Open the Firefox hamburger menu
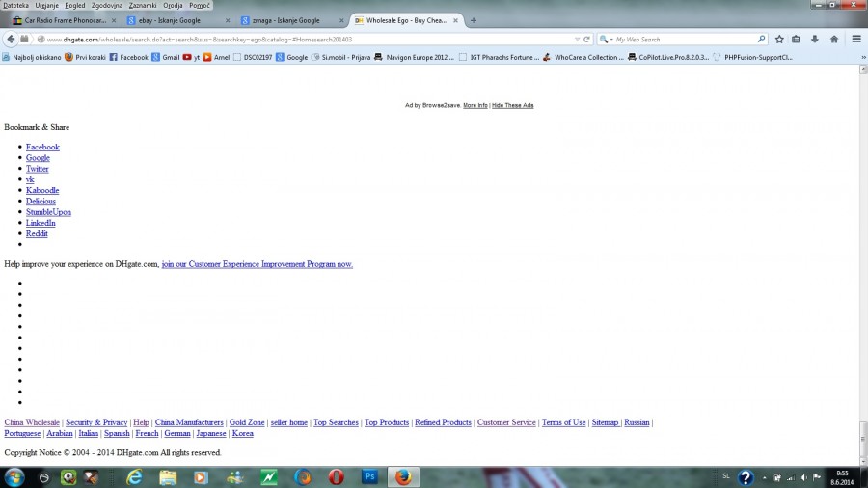 pos(856,40)
